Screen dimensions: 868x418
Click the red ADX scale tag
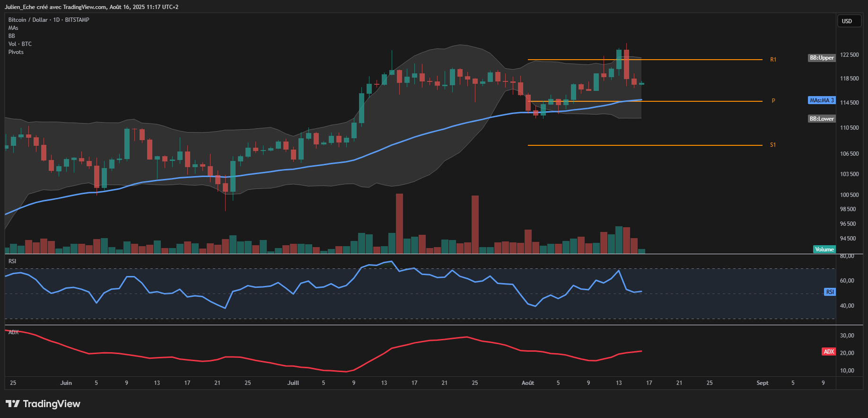[x=829, y=352]
